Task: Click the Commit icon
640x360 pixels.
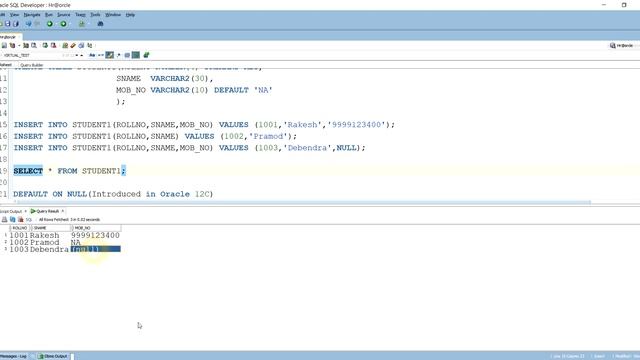Action: [x=45, y=45]
